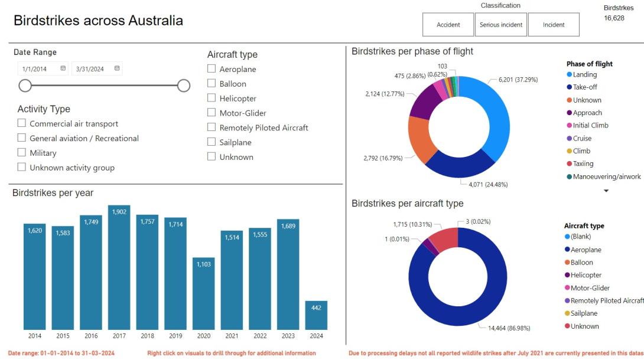Check the Sailplane aircraft type checkbox
The height and width of the screenshot is (360, 644).
pyautogui.click(x=211, y=142)
